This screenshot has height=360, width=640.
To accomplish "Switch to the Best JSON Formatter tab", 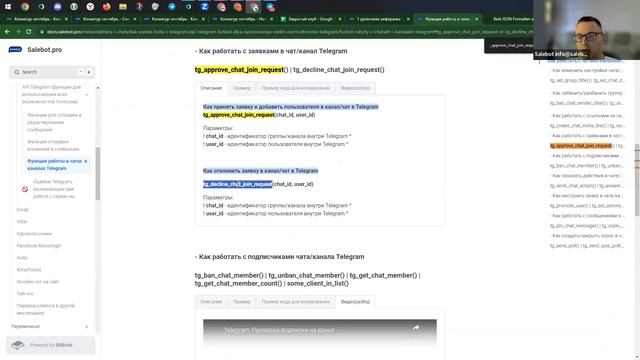I will (511, 19).
